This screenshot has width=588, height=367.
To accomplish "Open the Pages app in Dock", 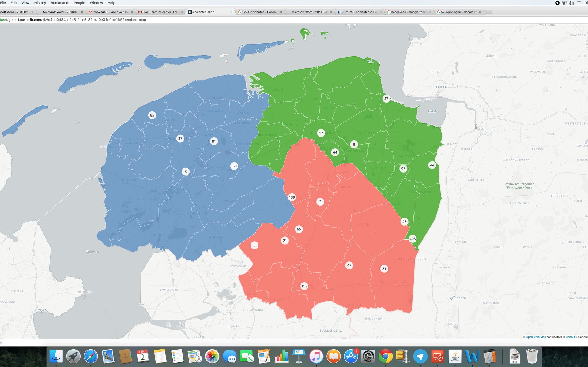I will tap(264, 356).
